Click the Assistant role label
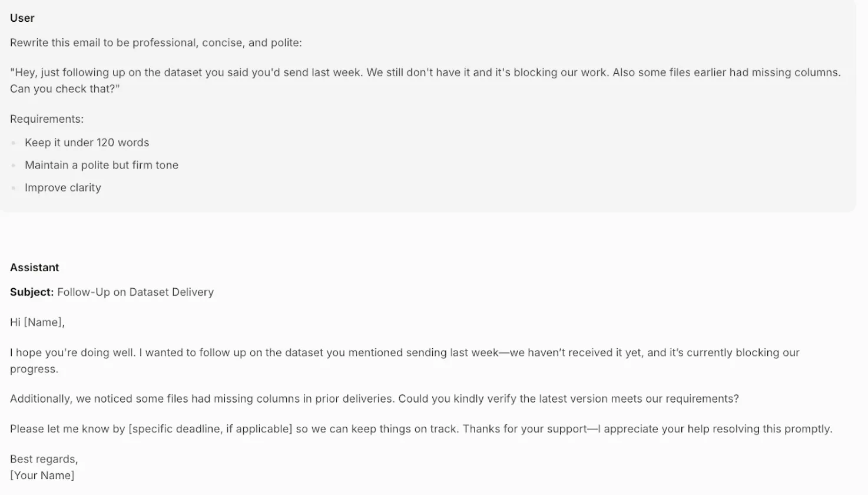Screen dimensions: 868x495 pos(34,268)
